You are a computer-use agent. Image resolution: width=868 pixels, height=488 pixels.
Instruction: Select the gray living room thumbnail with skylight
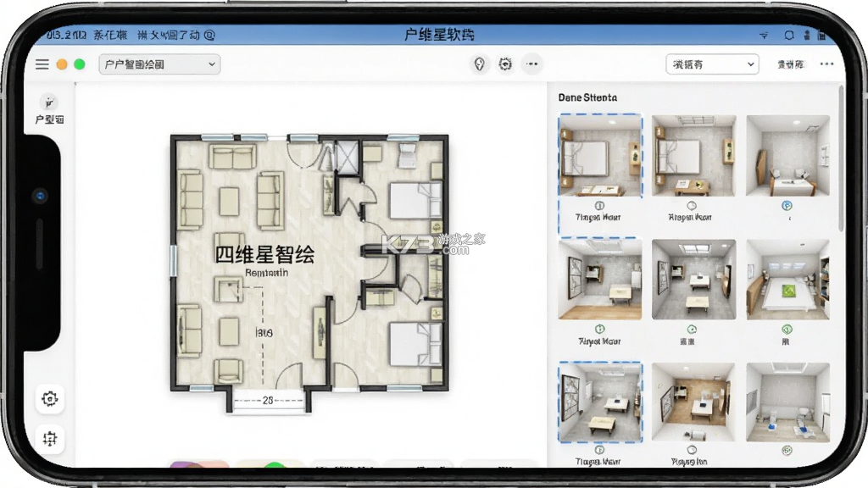693,280
